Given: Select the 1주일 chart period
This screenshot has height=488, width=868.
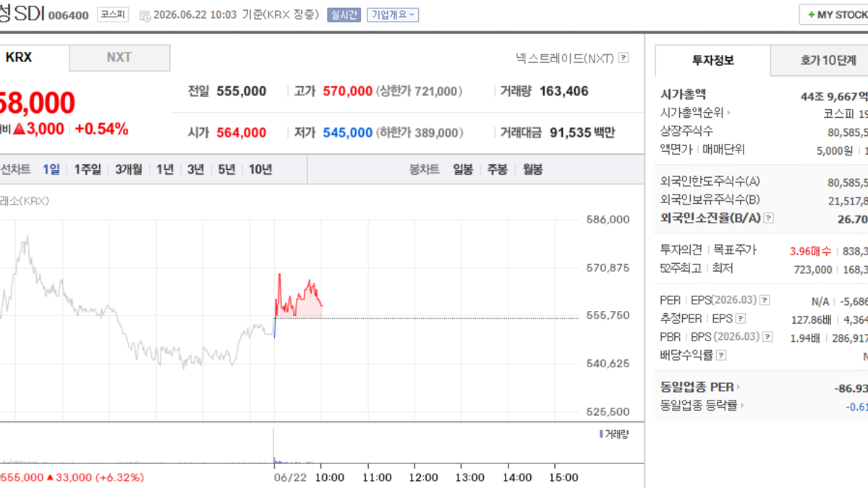Looking at the screenshot, I should tap(88, 170).
